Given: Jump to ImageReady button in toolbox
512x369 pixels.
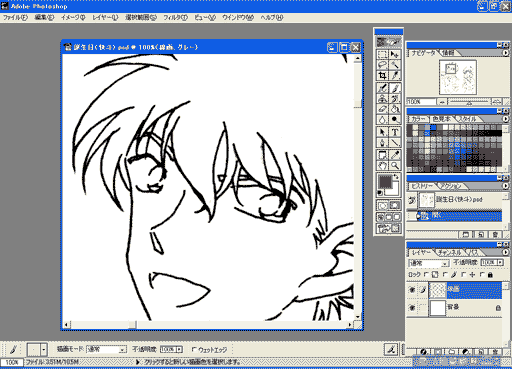Looking at the screenshot, I should pos(388,228).
